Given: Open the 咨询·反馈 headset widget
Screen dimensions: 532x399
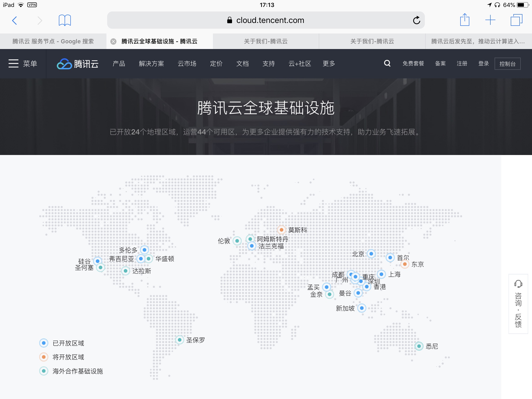Looking at the screenshot, I should 518,304.
